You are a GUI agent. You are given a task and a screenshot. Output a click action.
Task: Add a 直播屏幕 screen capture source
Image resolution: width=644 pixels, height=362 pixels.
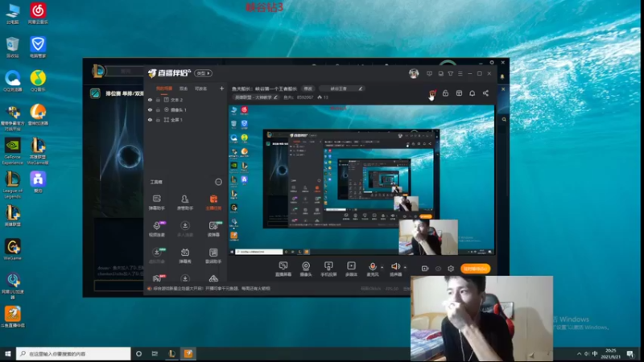283,269
